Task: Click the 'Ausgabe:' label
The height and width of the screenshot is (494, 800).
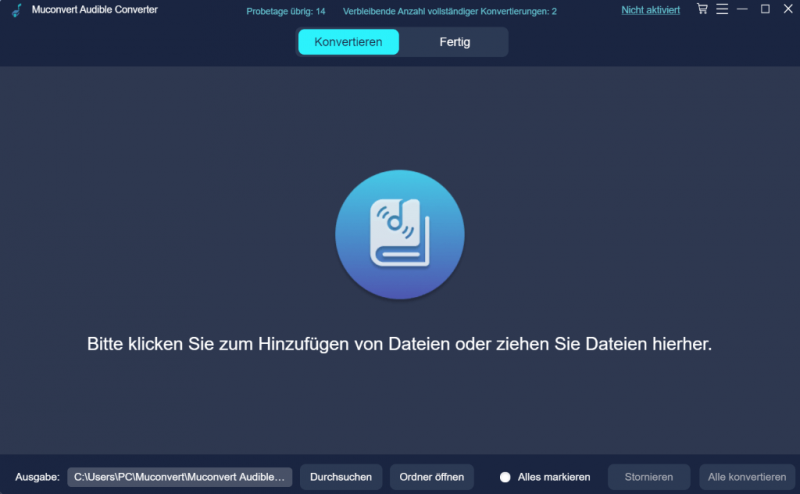Action: (37, 477)
